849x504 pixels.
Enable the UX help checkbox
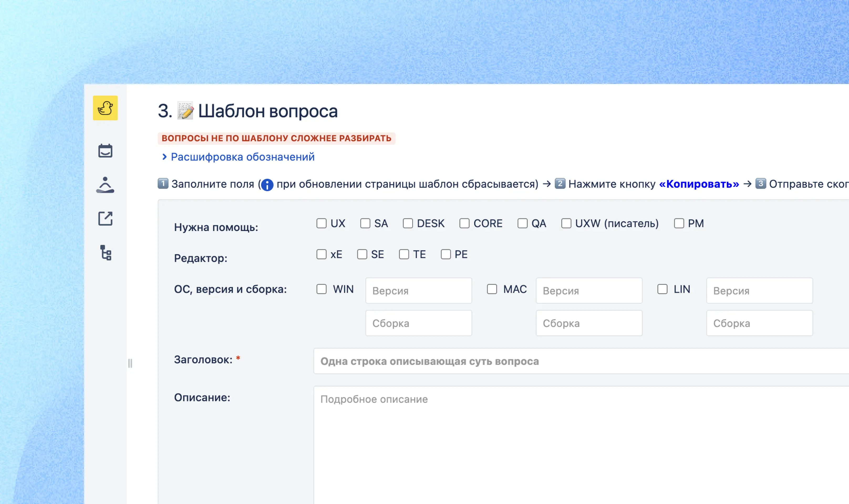click(x=322, y=223)
